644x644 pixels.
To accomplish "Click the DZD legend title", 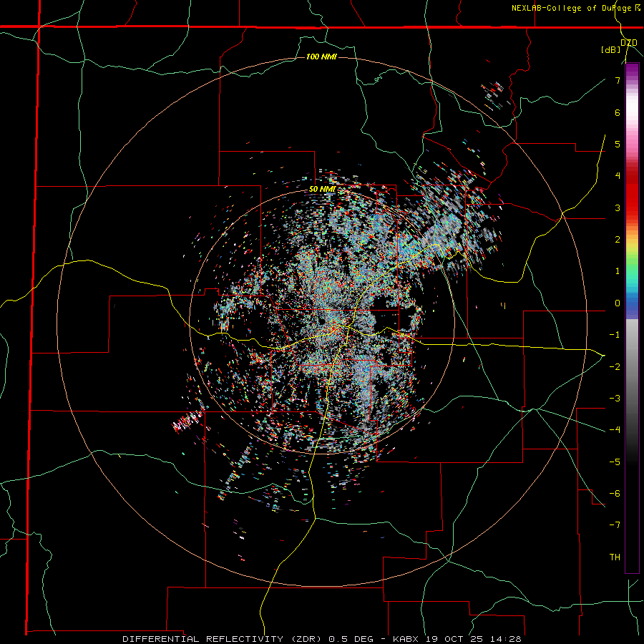I will [629, 43].
